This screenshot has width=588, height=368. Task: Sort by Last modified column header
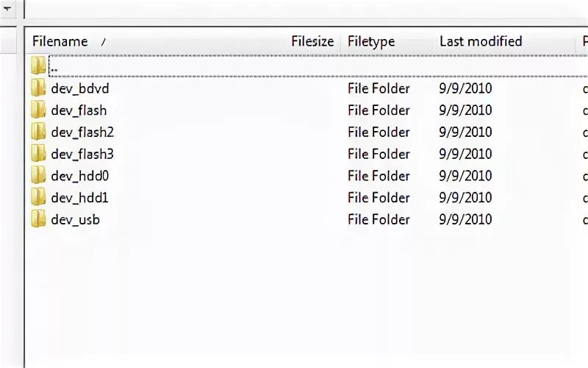pyautogui.click(x=481, y=42)
